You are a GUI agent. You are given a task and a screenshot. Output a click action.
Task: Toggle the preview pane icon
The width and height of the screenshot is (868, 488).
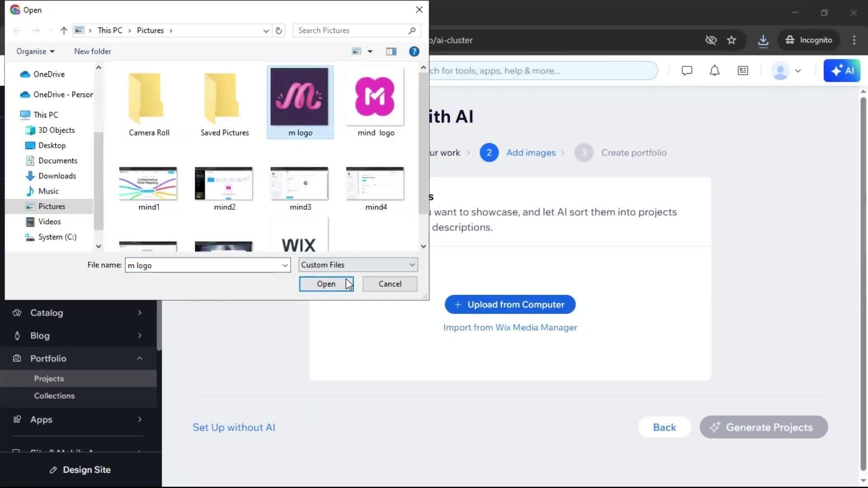(x=392, y=52)
